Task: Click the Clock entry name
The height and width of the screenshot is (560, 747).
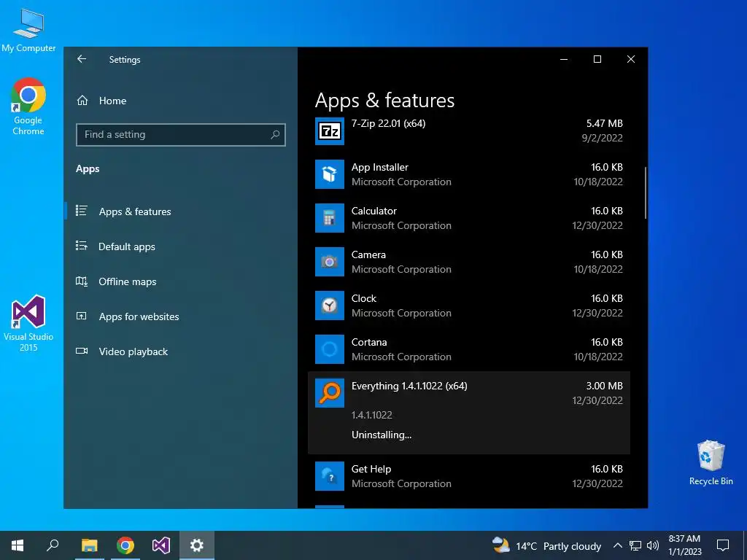Action: pos(364,298)
